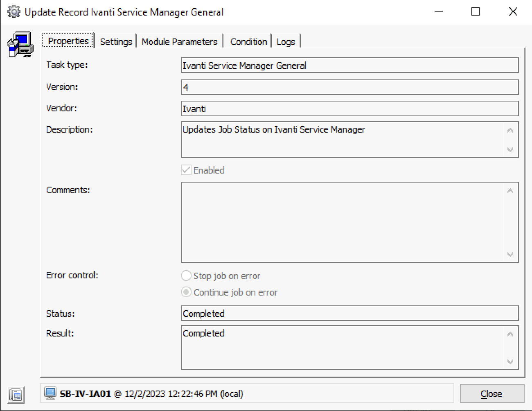
Task: Click the Version field showing 4
Action: 350,87
